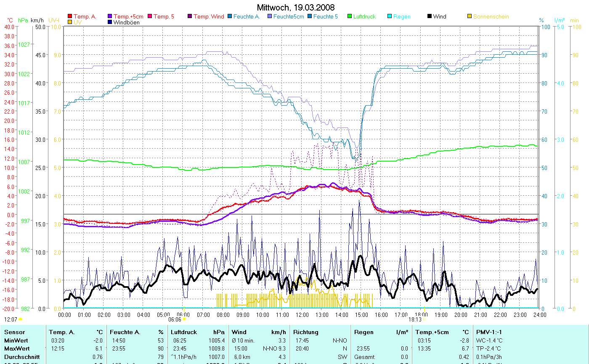Click the red Temp. A. legend swatch
The image size is (589, 364).
(x=70, y=17)
